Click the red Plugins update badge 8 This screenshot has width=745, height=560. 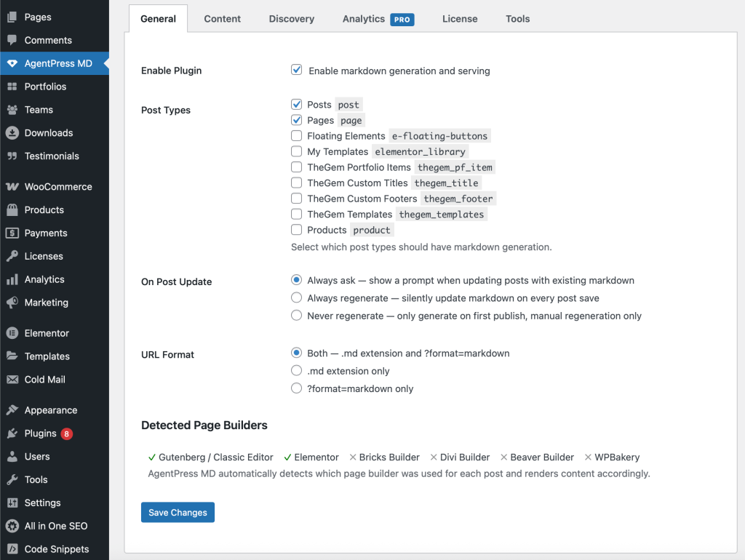pyautogui.click(x=66, y=433)
